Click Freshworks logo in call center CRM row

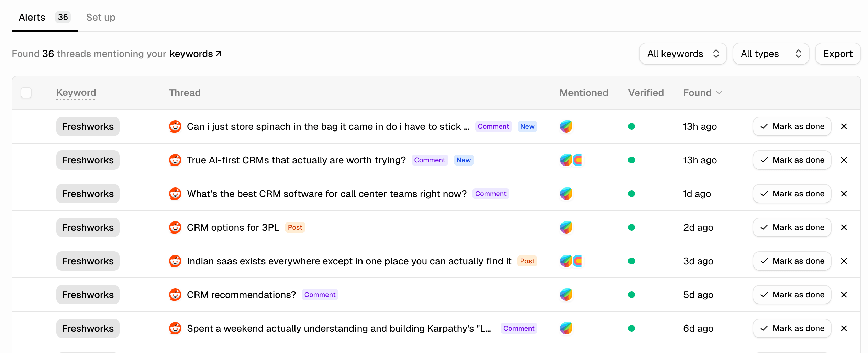point(566,194)
